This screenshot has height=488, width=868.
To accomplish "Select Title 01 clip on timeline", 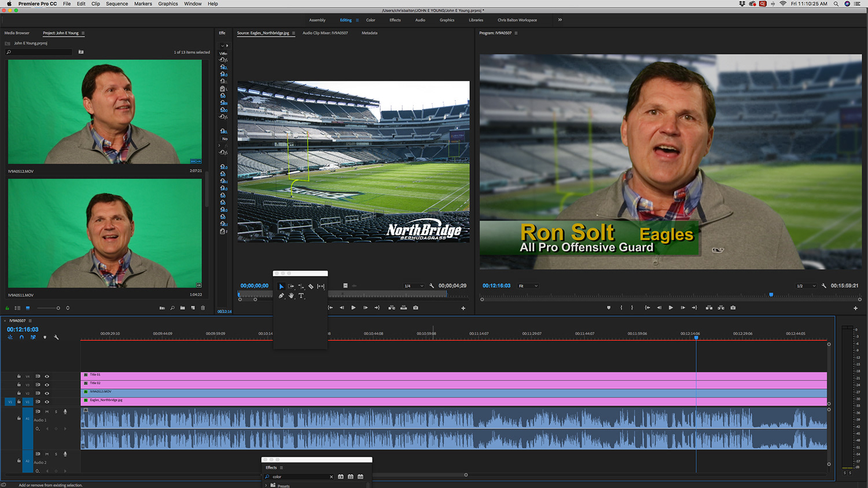I will click(454, 376).
